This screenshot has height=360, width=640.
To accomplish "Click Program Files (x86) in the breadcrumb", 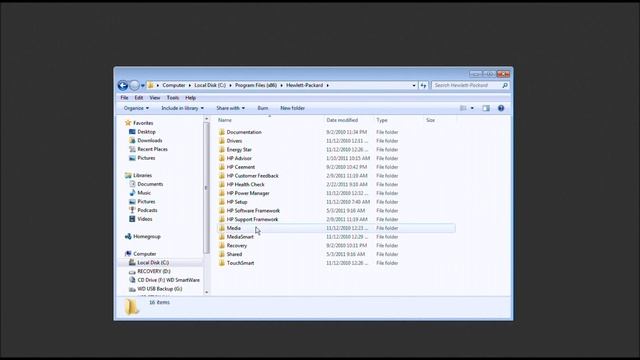I will coord(256,85).
